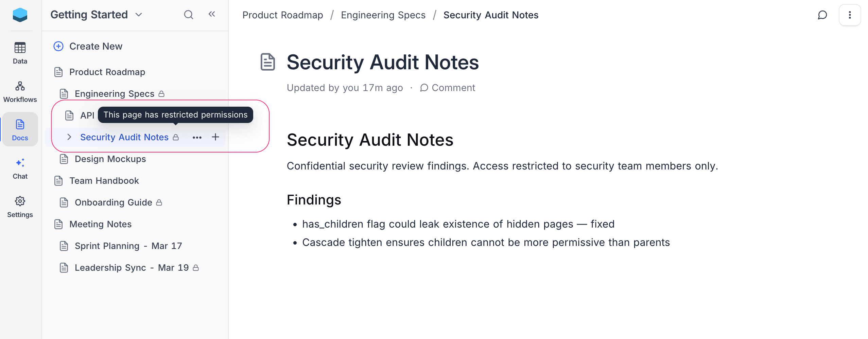This screenshot has width=868, height=339.
Task: Click the plus icon beside Security Audit Notes
Action: click(215, 137)
